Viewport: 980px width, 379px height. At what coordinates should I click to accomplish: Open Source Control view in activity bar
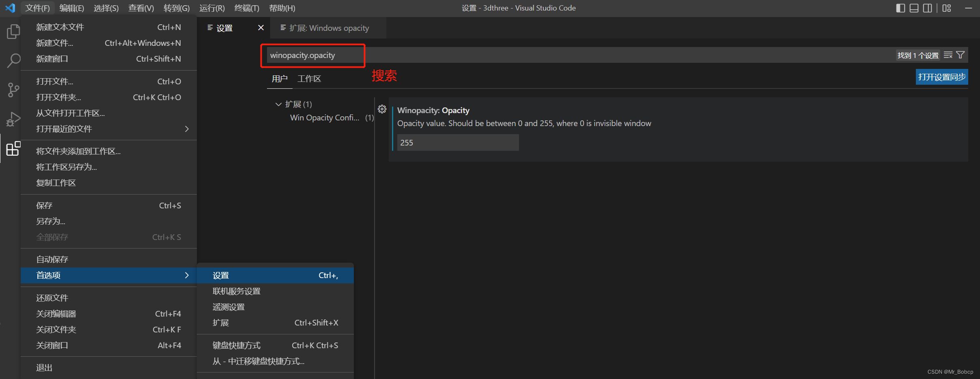click(13, 90)
